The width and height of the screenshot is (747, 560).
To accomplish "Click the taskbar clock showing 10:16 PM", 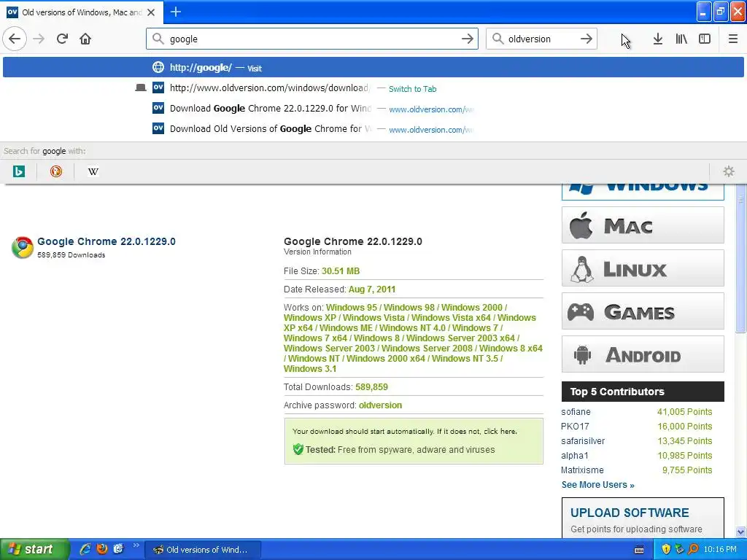I will tap(720, 550).
